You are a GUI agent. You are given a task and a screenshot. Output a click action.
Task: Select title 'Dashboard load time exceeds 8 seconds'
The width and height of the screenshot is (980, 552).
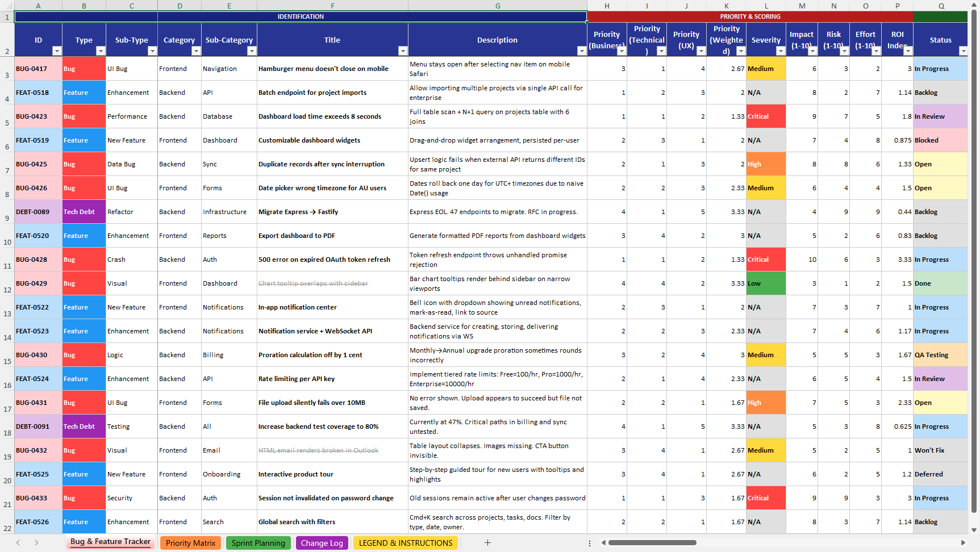click(332, 116)
